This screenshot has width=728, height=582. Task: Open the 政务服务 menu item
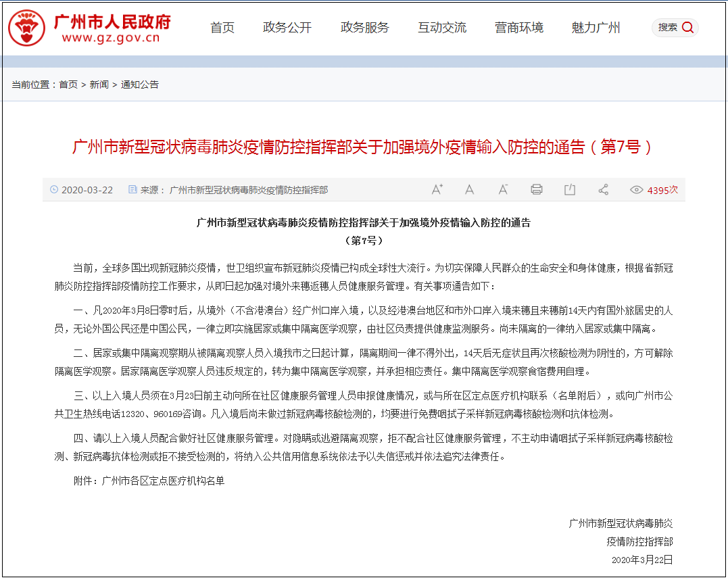point(364,28)
